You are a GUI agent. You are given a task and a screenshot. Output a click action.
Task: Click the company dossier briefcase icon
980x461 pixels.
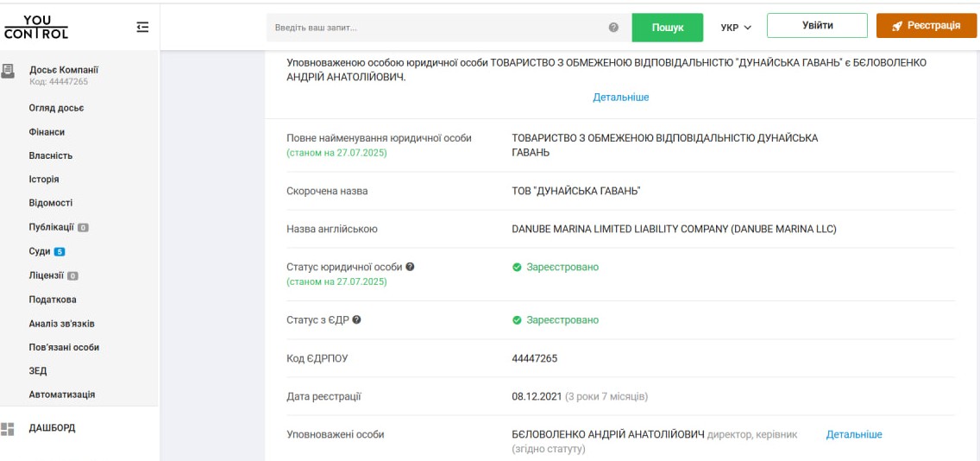[x=8, y=70]
